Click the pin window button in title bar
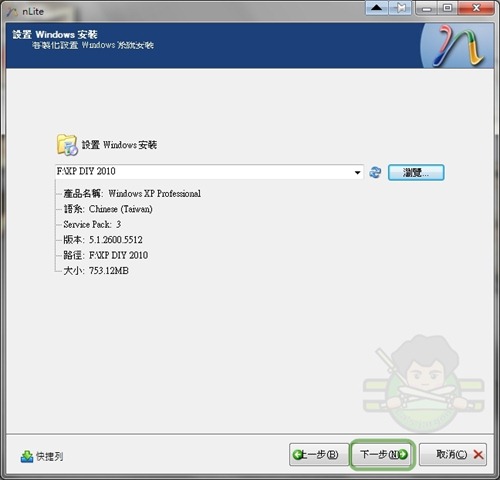The width and height of the screenshot is (500, 480). [x=400, y=8]
